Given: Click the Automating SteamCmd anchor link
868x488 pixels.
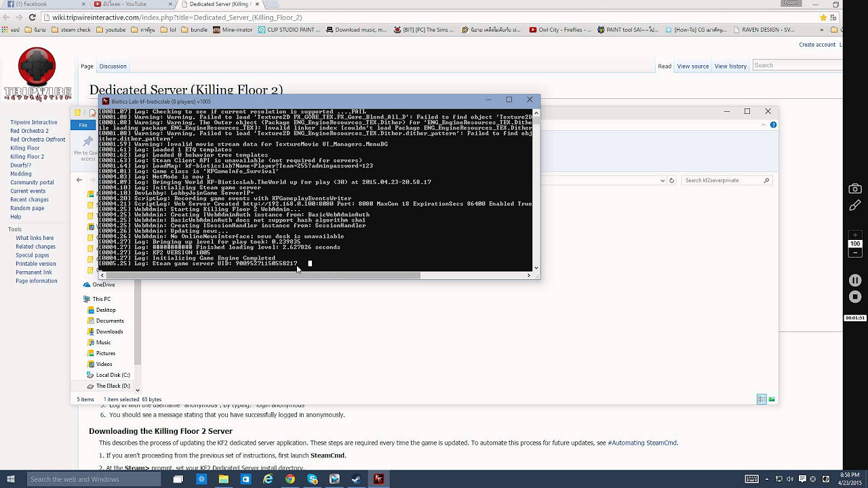Looking at the screenshot, I should [x=642, y=443].
